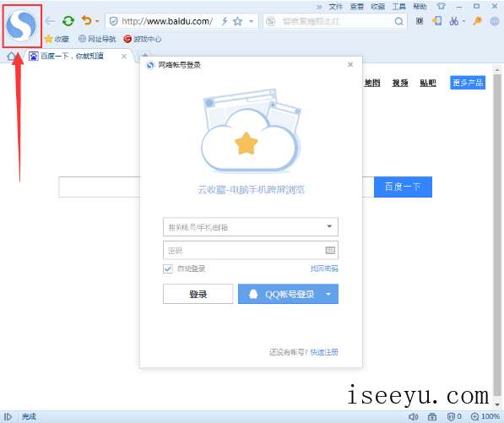Star the current page as favorite
This screenshot has width=504, height=423.
click(x=237, y=22)
